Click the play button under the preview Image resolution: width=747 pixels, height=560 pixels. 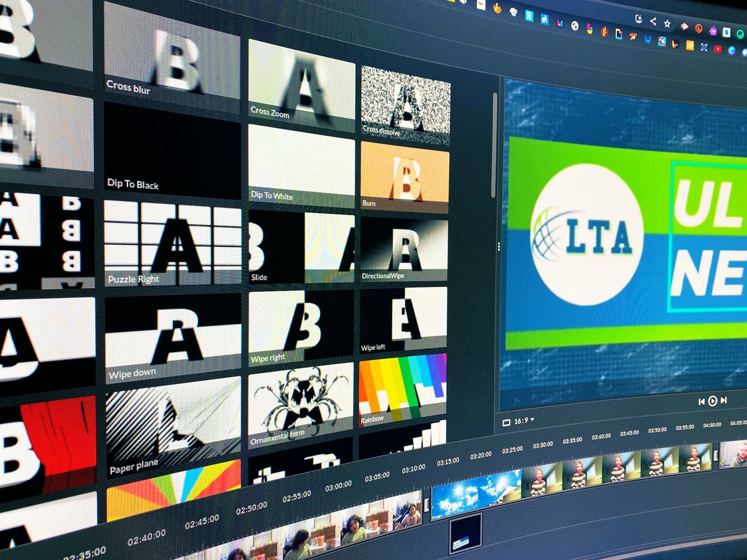click(x=713, y=401)
